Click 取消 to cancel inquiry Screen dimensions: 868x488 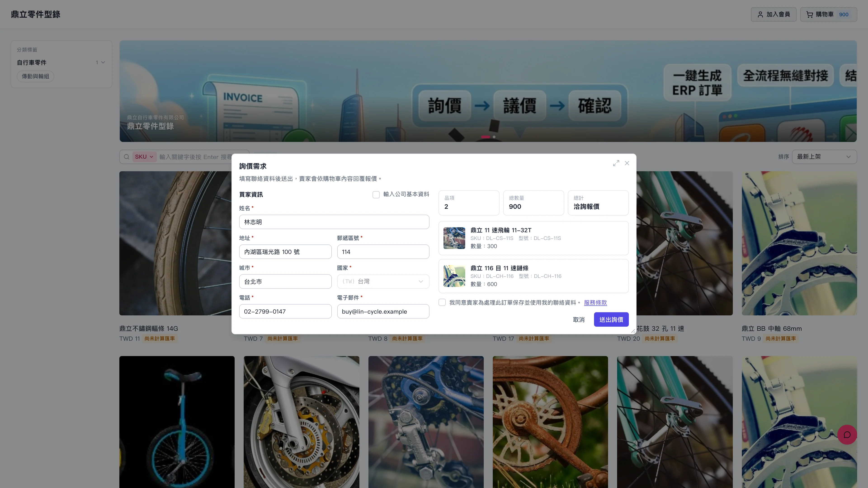(579, 319)
